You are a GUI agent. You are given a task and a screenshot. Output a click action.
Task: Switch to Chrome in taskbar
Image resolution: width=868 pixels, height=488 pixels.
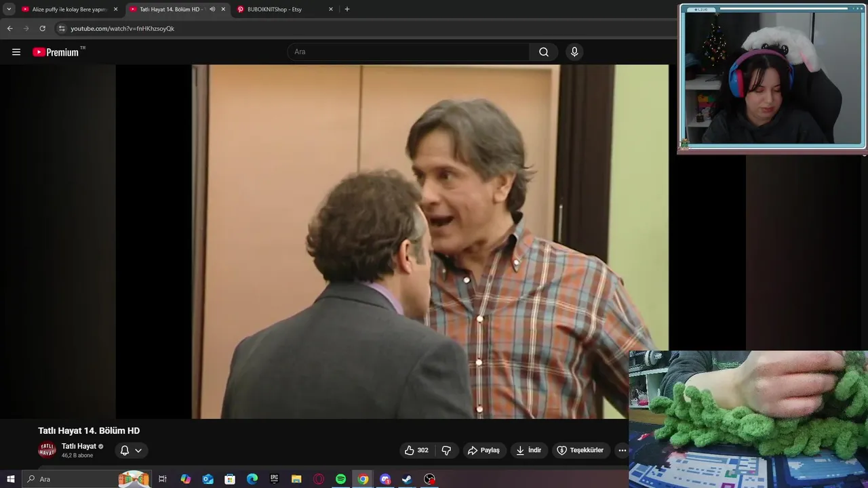tap(363, 479)
